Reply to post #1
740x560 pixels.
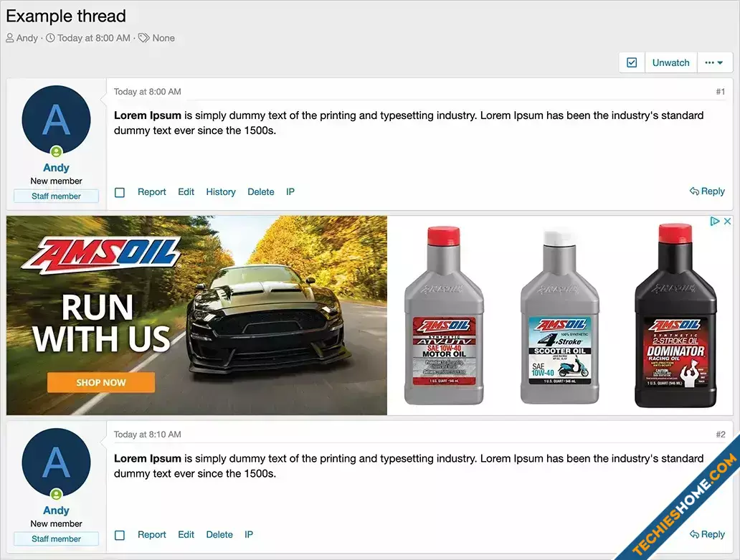click(x=707, y=191)
